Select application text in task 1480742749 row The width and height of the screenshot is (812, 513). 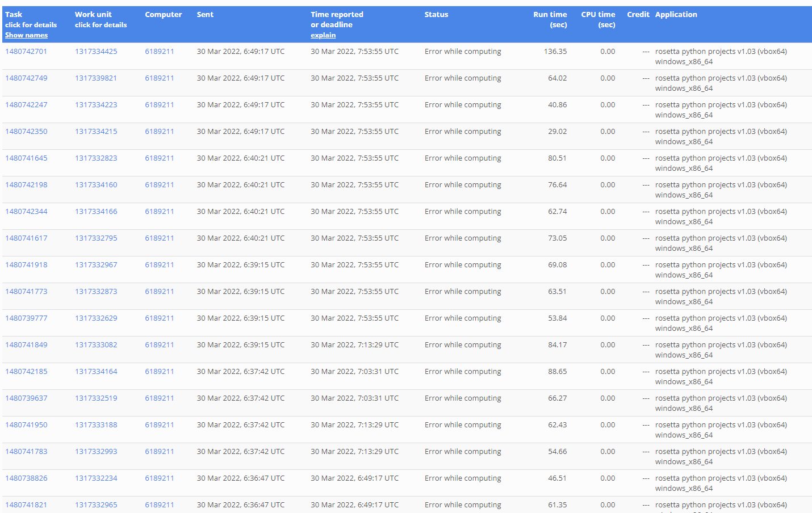721,83
